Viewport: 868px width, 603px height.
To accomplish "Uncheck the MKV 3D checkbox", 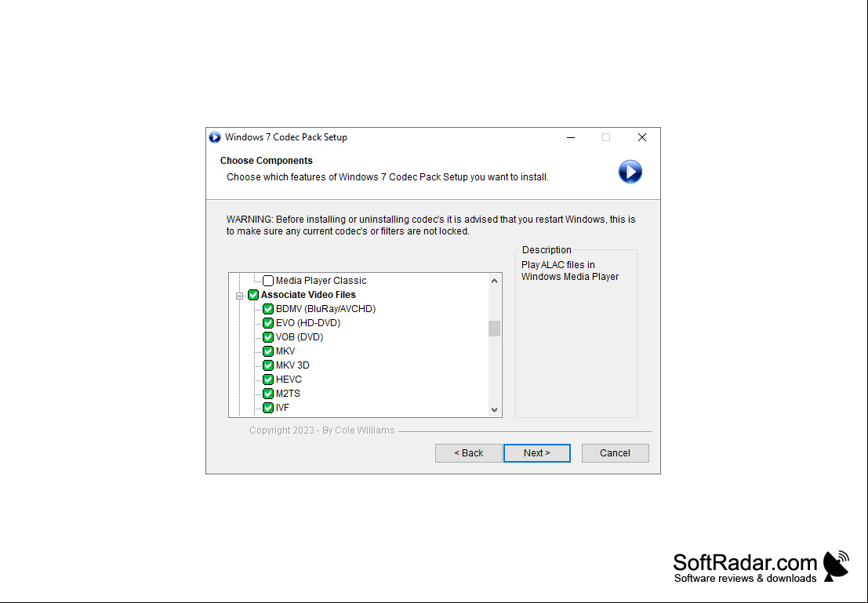I will [268, 365].
